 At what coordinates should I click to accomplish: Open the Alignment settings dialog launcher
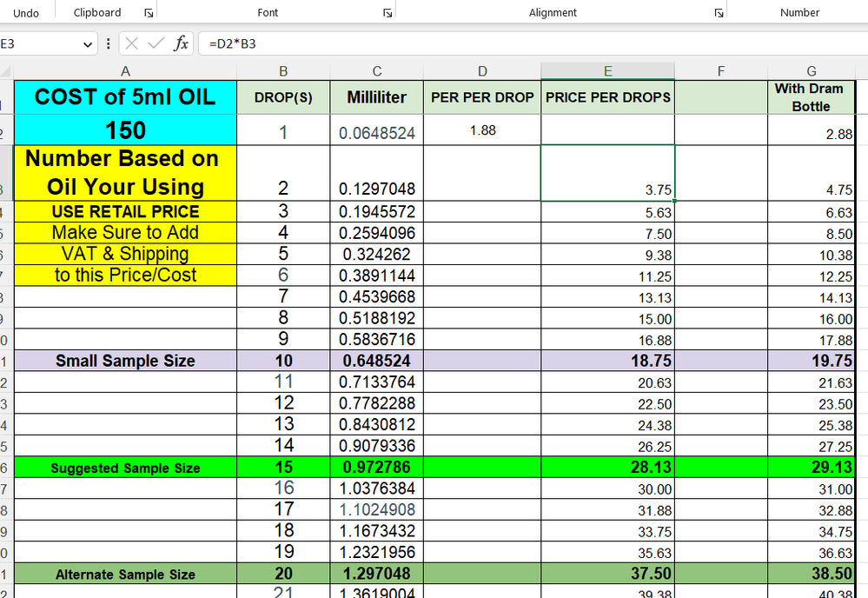719,13
